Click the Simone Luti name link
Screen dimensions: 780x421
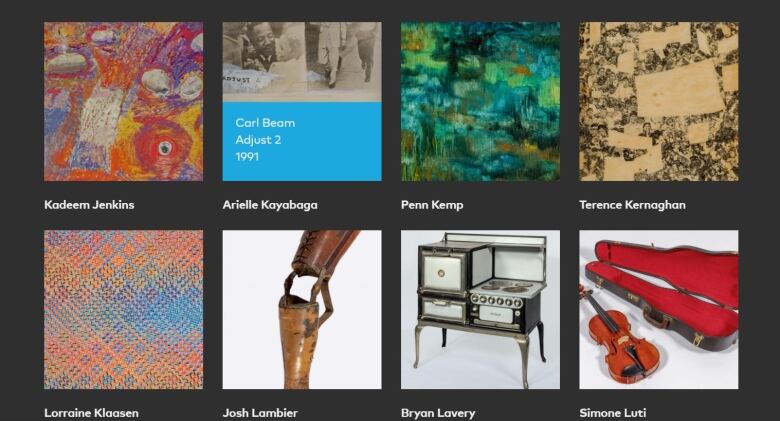[612, 413]
